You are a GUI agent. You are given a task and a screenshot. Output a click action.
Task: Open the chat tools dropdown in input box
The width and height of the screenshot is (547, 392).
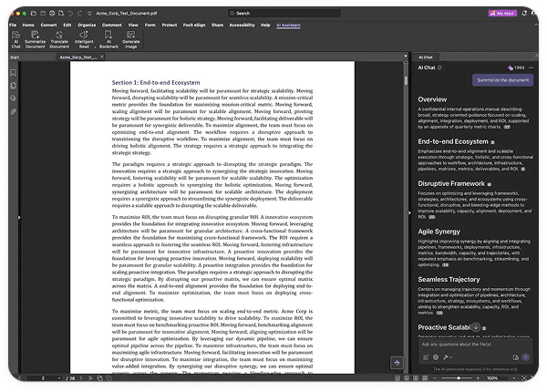coord(448,357)
